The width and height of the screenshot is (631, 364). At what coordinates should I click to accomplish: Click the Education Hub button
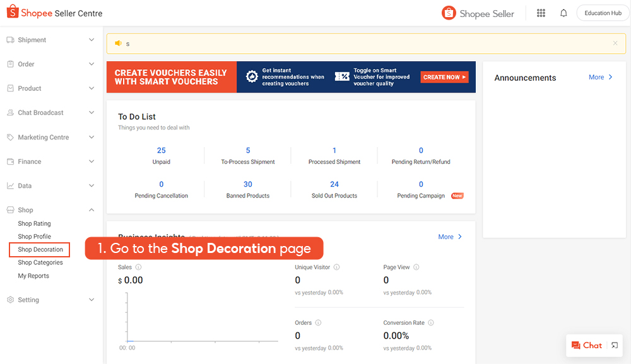(x=603, y=13)
